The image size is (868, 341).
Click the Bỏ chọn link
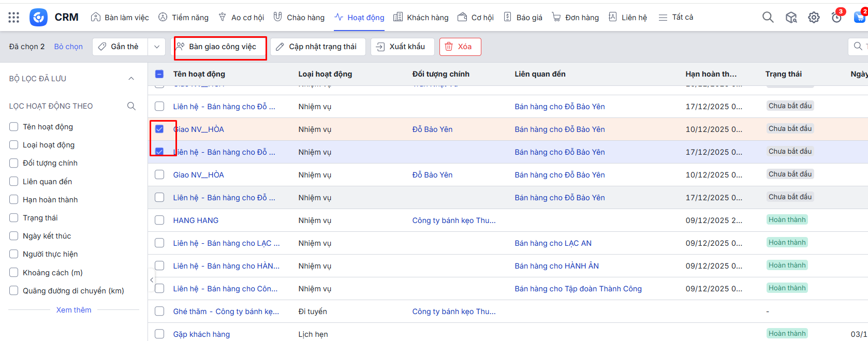(68, 47)
